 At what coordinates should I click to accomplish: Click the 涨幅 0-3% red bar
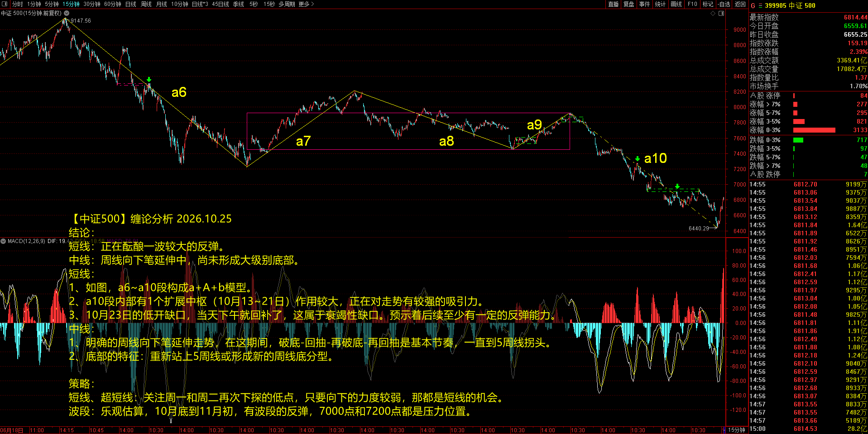(814, 130)
